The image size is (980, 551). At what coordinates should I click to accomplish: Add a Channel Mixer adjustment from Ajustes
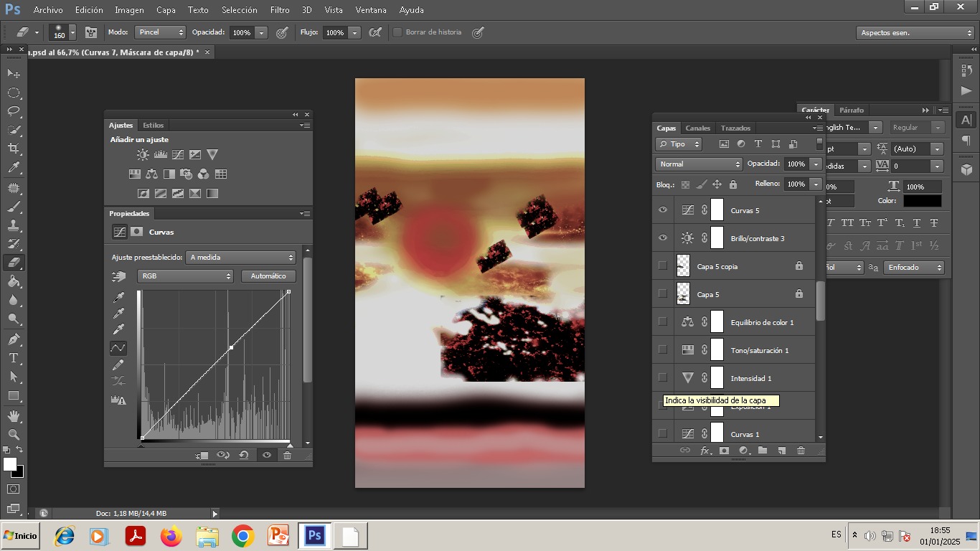coord(204,174)
